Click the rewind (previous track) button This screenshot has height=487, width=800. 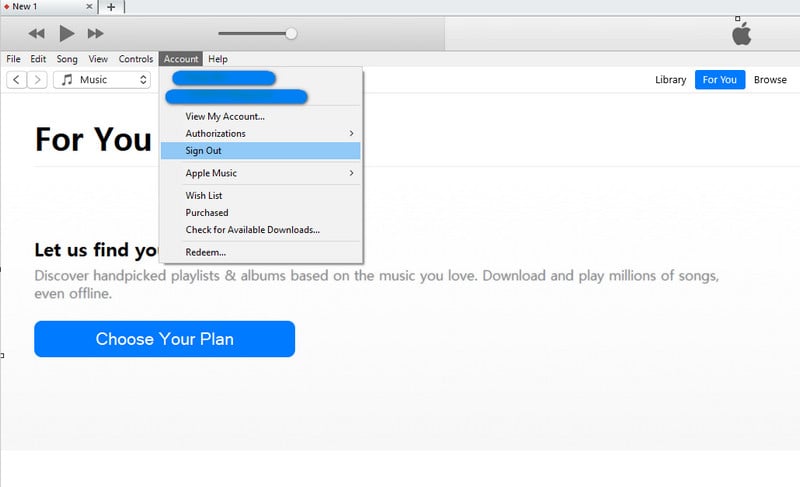(36, 34)
